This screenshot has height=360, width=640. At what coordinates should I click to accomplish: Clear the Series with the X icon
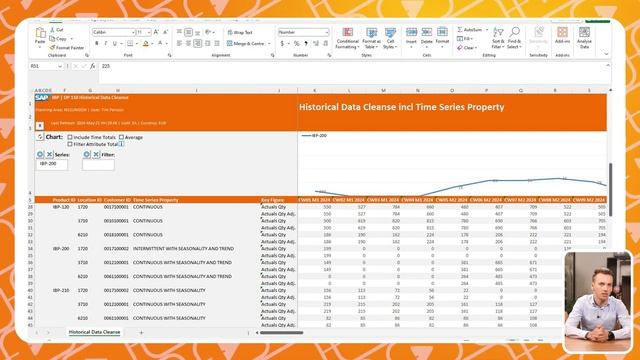tap(49, 154)
